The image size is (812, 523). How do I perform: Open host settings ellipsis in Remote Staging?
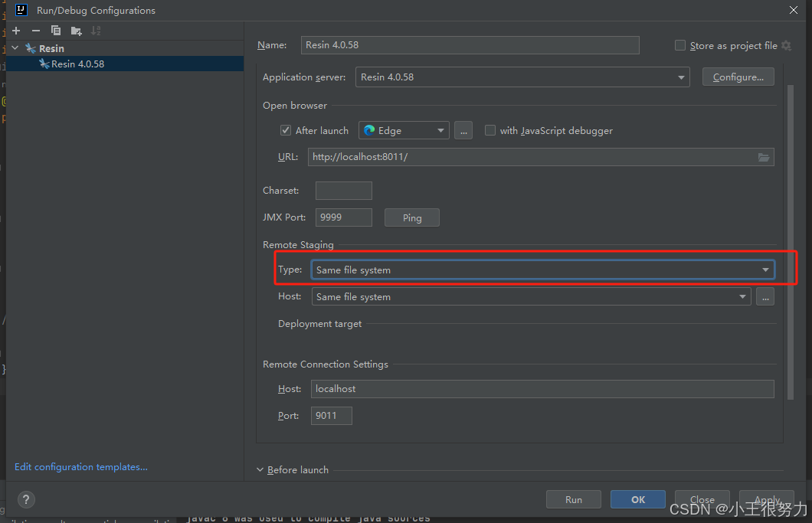point(765,296)
